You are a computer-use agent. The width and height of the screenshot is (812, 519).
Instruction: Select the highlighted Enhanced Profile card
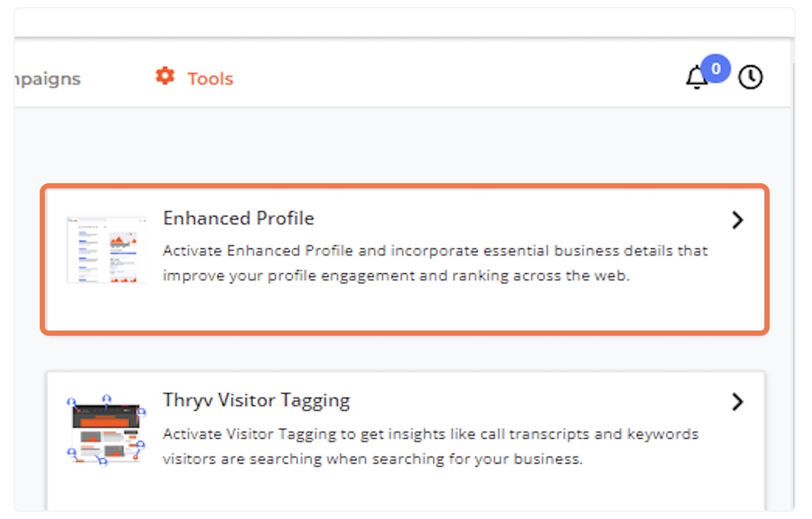click(405, 259)
